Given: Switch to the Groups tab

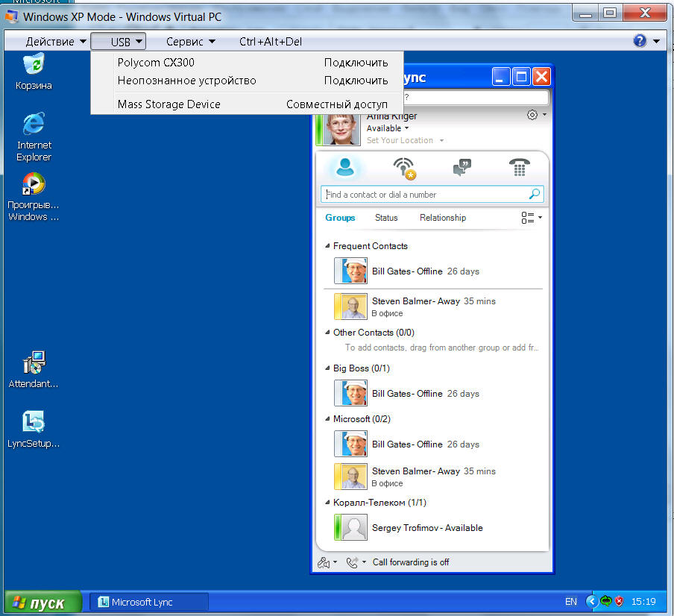Looking at the screenshot, I should click(340, 218).
